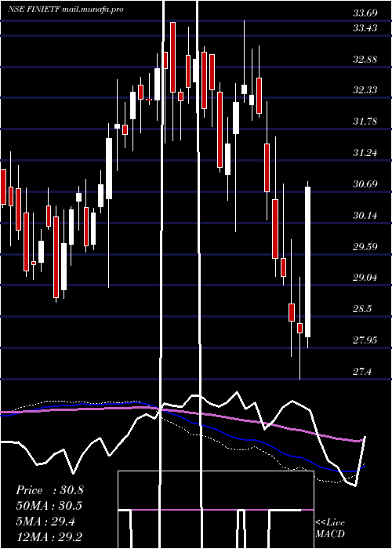This screenshot has height=549, width=392.
Task: Click the <<Live MACD label
Action: 330,529
